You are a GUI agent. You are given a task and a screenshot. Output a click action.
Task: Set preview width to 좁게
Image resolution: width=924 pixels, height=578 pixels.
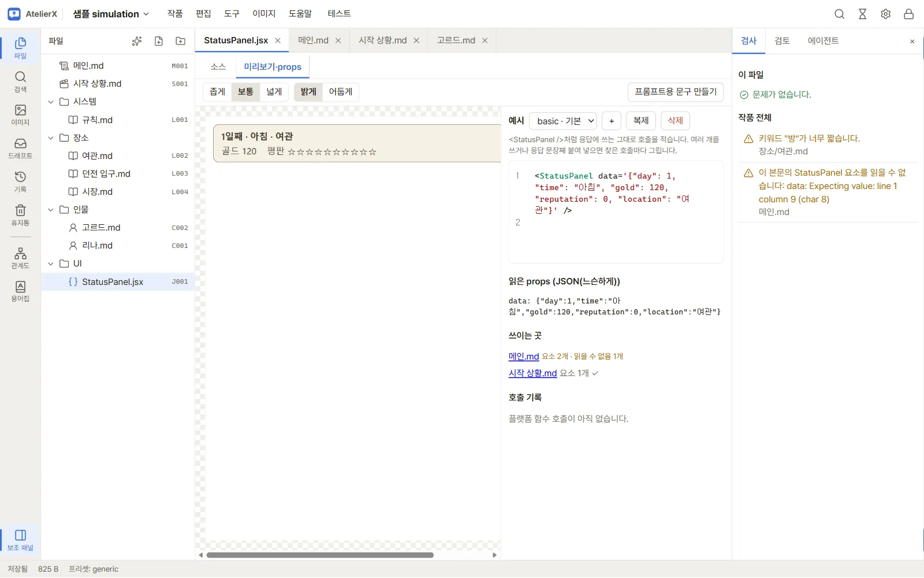tap(218, 92)
